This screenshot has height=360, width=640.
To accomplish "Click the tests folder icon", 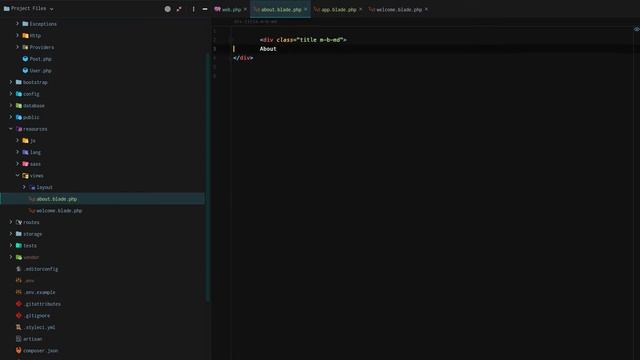I will point(19,245).
